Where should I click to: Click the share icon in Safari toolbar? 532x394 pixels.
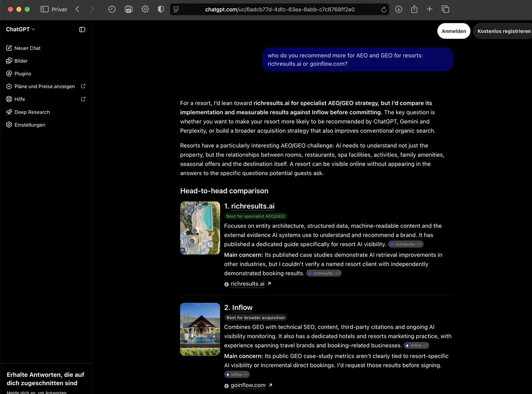click(414, 9)
